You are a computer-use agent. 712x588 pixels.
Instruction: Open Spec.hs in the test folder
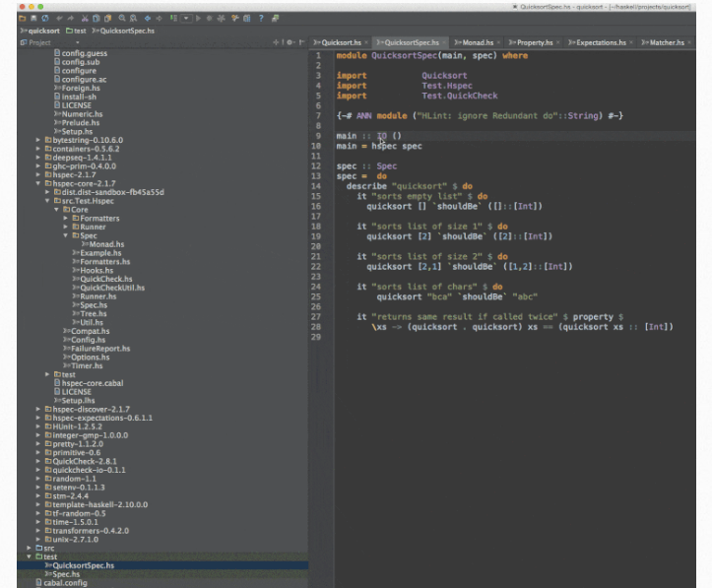click(x=65, y=574)
